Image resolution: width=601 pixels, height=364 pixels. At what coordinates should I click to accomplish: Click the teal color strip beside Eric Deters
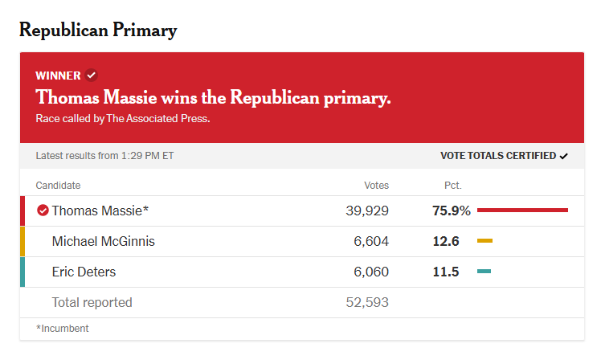(22, 272)
